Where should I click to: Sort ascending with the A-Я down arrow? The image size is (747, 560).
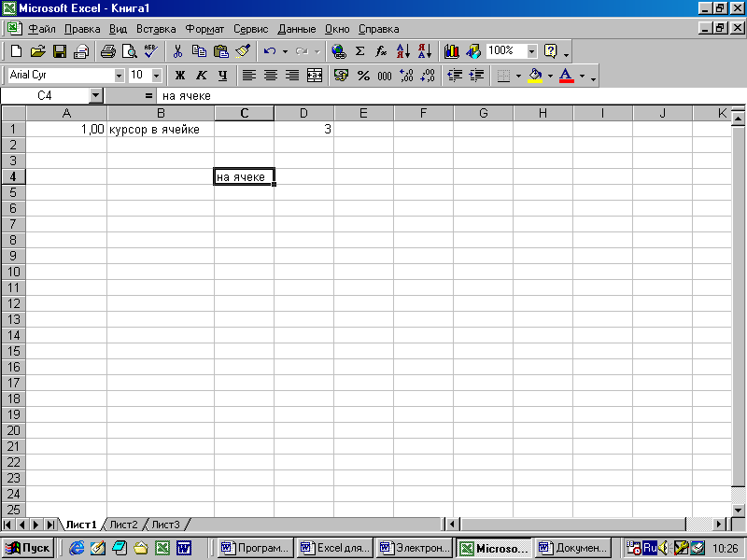pos(403,51)
